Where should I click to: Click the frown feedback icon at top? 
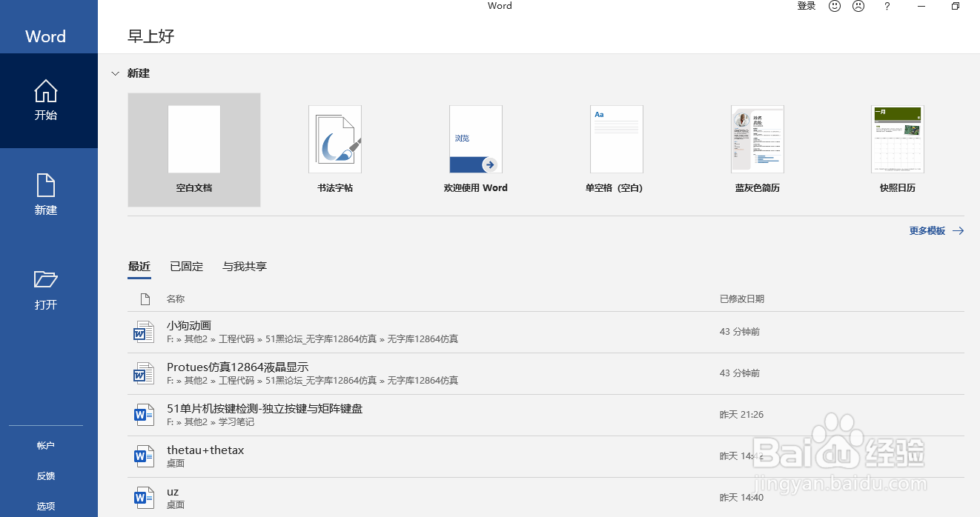pyautogui.click(x=858, y=6)
